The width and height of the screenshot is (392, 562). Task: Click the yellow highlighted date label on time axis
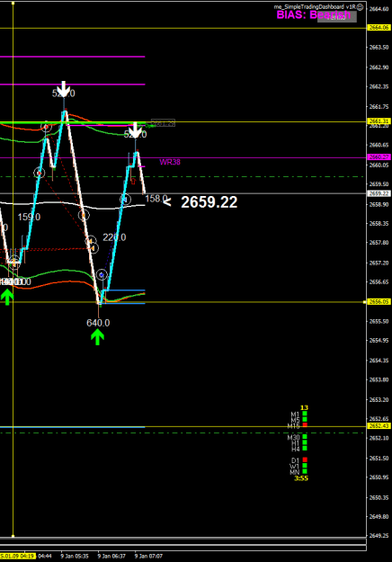(18, 557)
